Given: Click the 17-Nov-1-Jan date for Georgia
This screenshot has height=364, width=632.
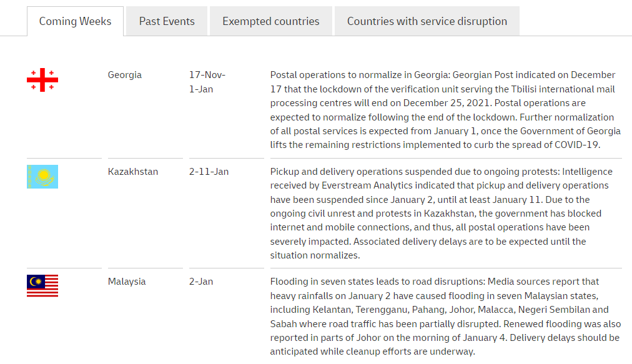Looking at the screenshot, I should point(207,82).
